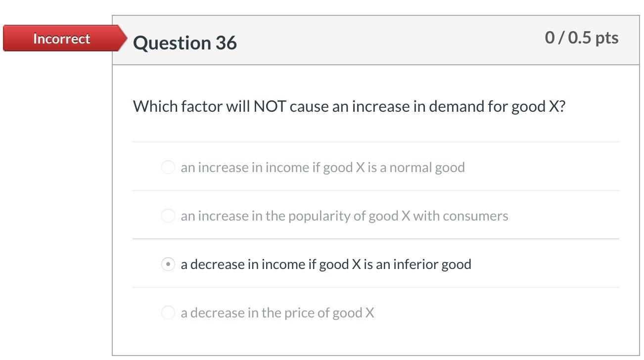Click the 0 / 0.5 pts score label

click(582, 38)
